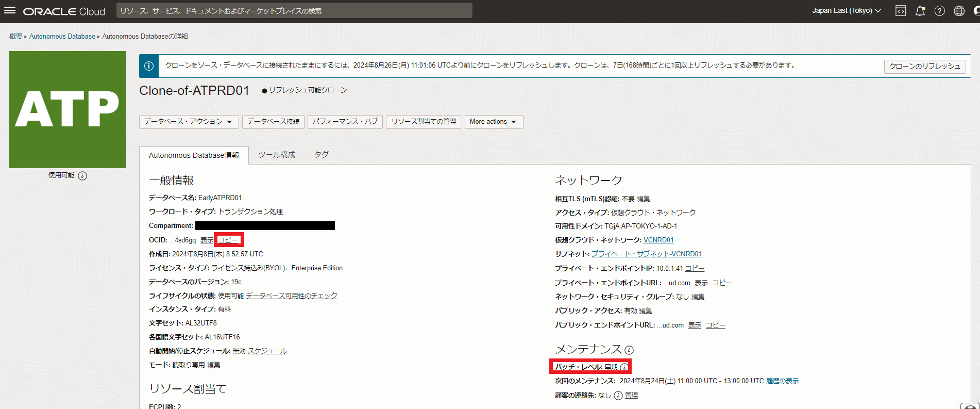980x409 pixels.
Task: Open the language globe icon
Action: click(959, 11)
